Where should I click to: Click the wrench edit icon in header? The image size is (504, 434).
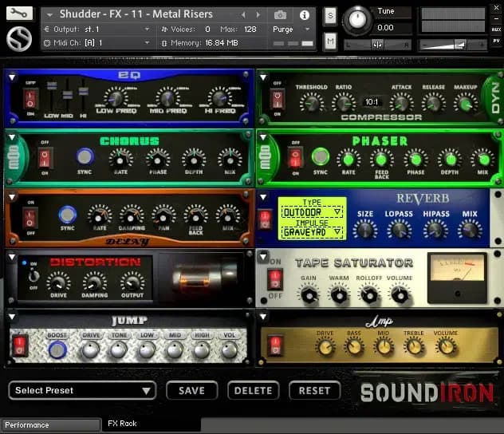pos(19,14)
